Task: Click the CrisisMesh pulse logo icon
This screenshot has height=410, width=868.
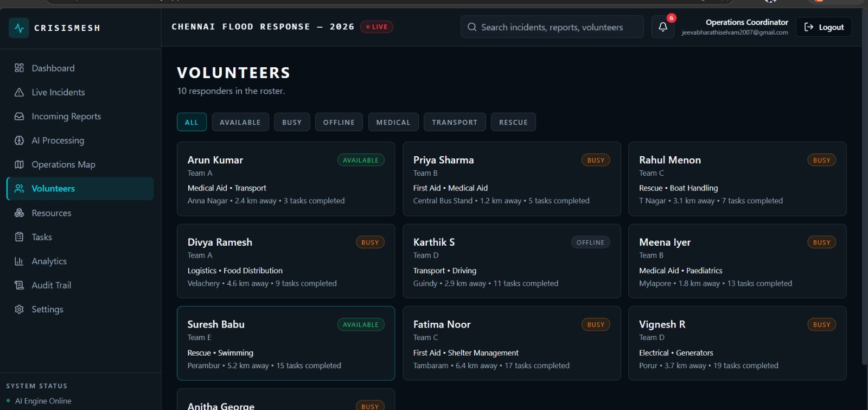Action: [19, 28]
